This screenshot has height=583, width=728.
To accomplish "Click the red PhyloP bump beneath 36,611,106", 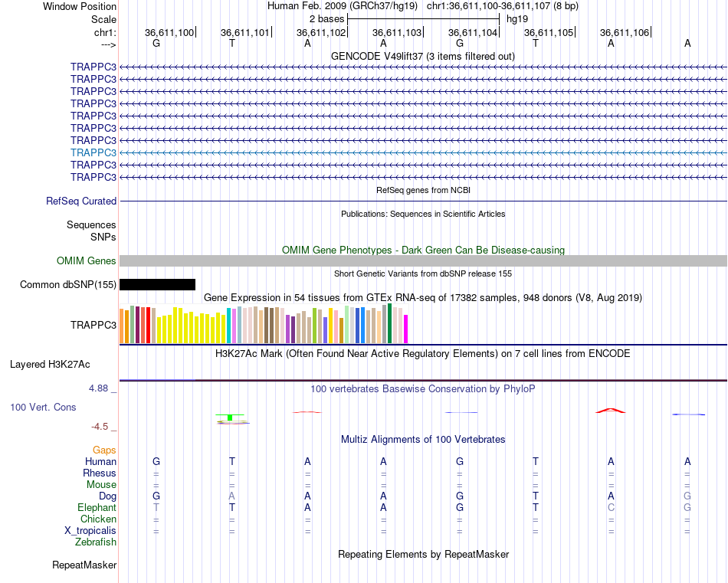I will pyautogui.click(x=611, y=411).
